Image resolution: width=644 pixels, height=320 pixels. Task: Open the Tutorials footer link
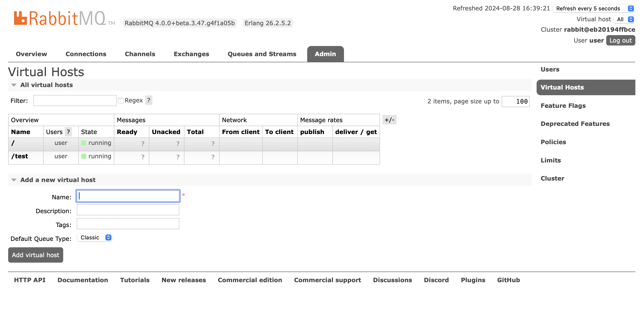pyautogui.click(x=135, y=280)
